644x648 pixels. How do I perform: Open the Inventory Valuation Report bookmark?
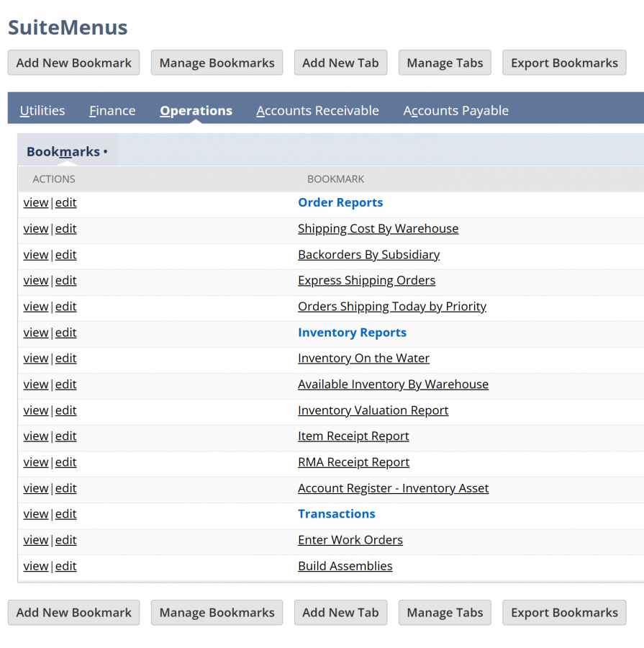[x=373, y=410]
